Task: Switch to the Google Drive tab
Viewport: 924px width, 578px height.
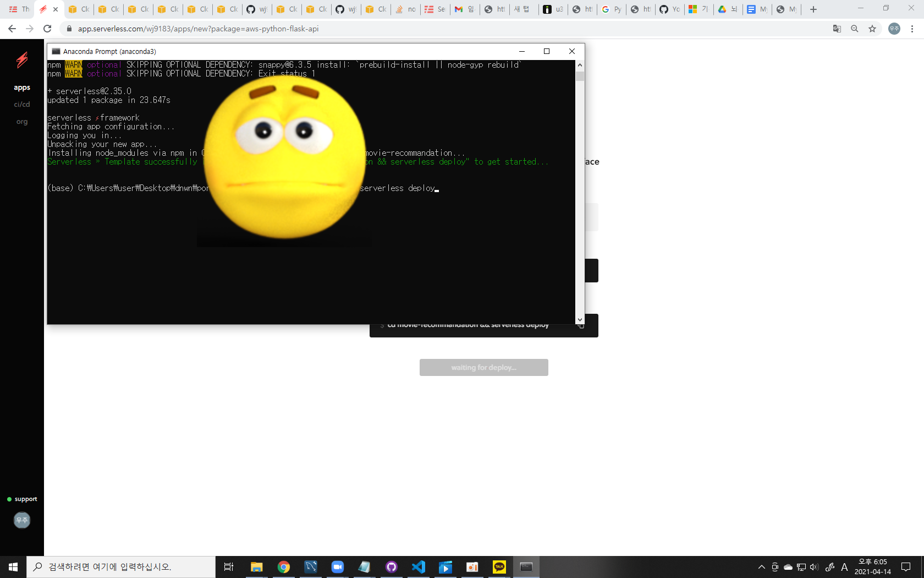Action: coord(728,9)
